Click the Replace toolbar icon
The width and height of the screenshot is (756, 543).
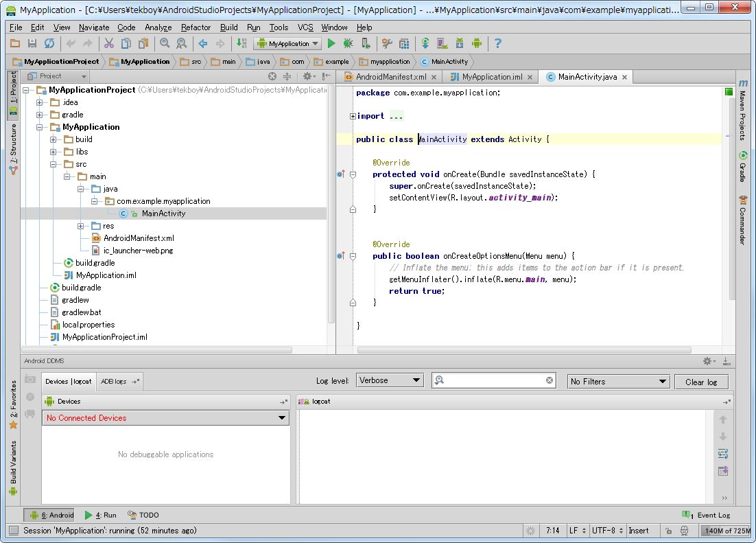181,43
